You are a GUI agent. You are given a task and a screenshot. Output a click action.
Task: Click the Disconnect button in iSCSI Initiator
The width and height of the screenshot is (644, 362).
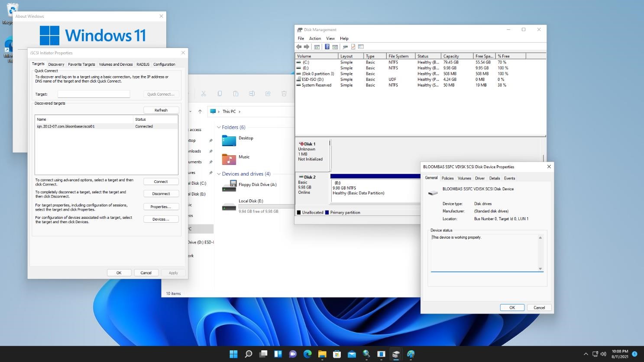pos(161,194)
